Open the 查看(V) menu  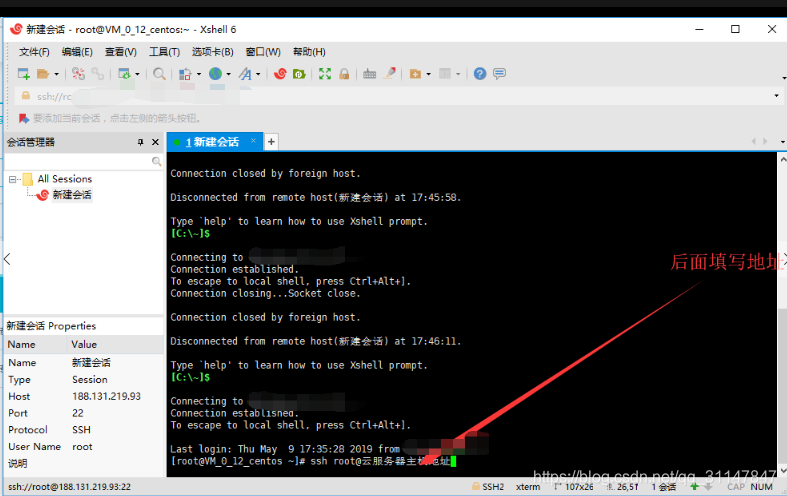(120, 52)
